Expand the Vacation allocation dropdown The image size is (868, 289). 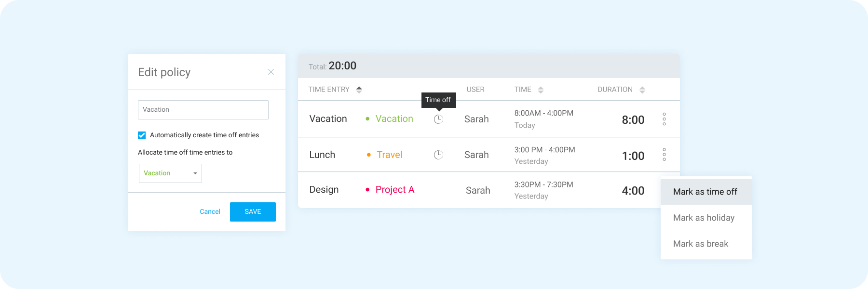[170, 173]
